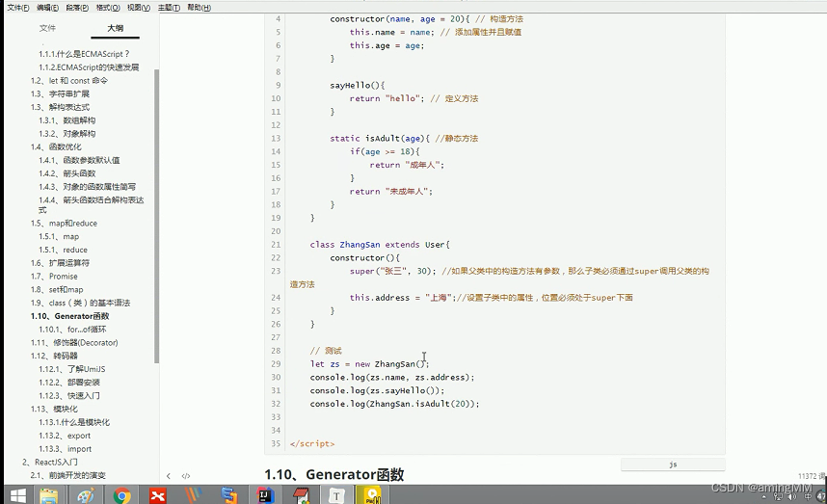This screenshot has height=504, width=827.
Task: Open the 视图(V) menu
Action: pos(139,8)
